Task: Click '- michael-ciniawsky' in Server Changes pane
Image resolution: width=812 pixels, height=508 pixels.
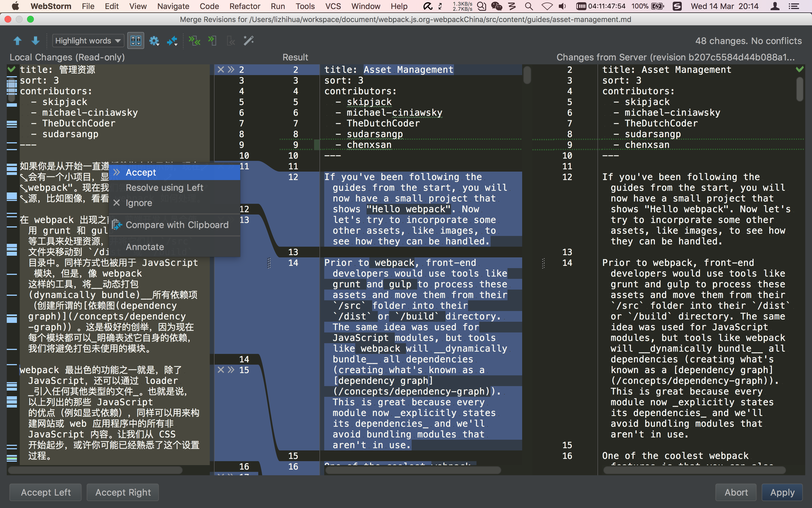Action: point(667,113)
